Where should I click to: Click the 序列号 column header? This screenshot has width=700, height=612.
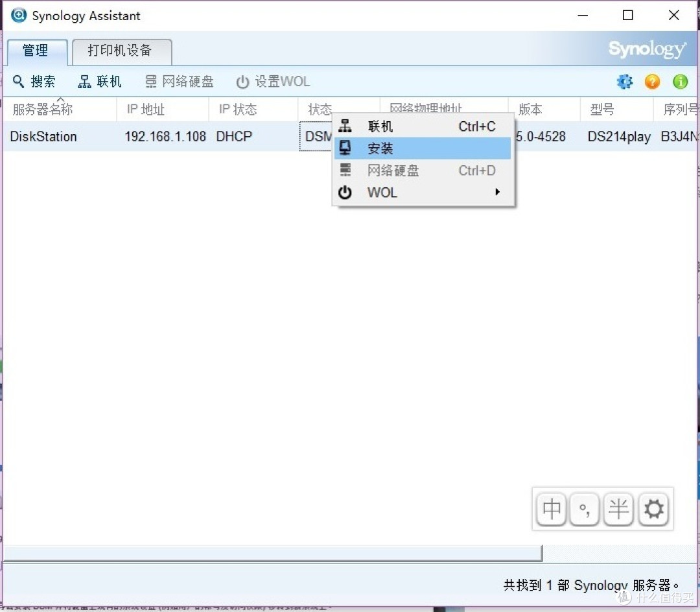675,110
